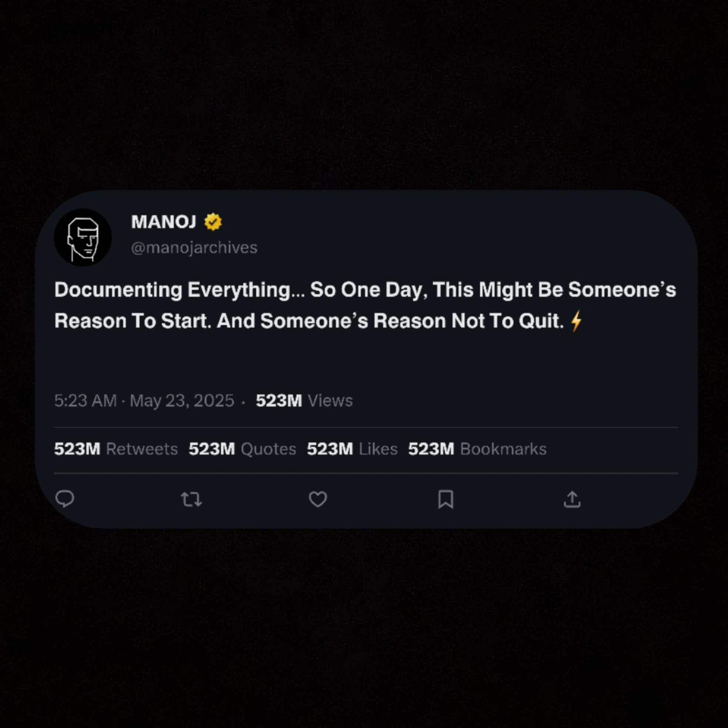Show the 523M Bookmarks count
The image size is (728, 728).
(477, 449)
